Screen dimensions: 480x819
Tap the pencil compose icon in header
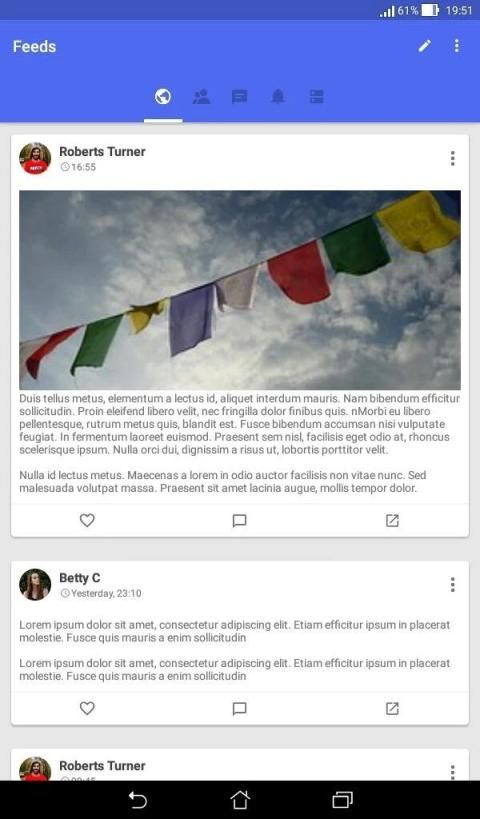coord(425,46)
